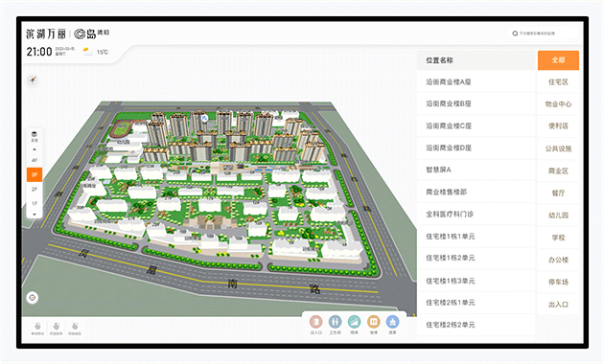The image size is (604, 364).
Task: Toggle the 多层 multi-floor layers view
Action: (x=35, y=136)
